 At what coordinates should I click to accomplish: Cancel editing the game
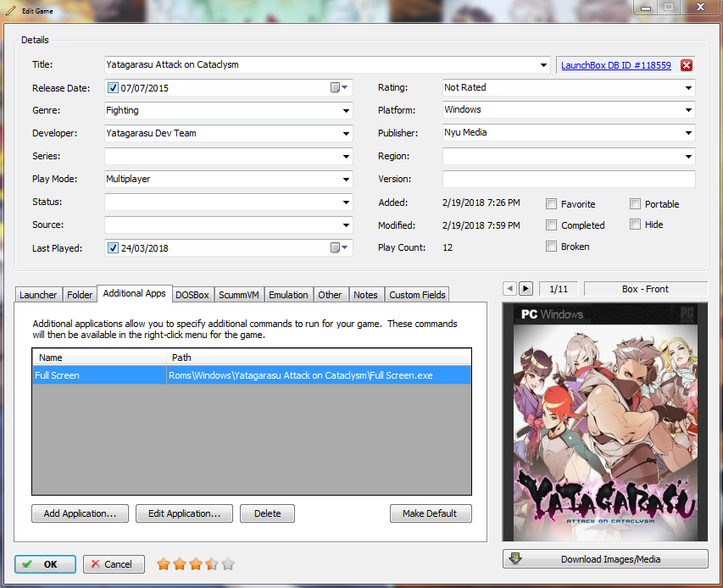coord(114,564)
